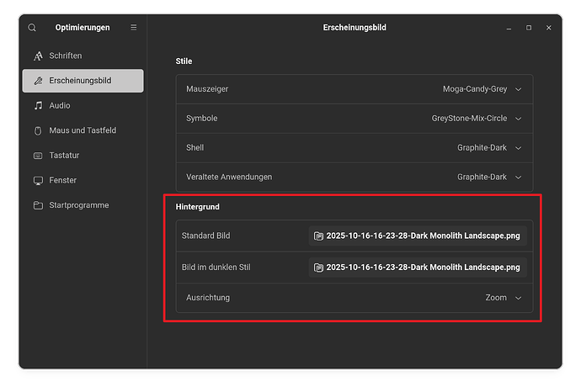Choose file for Standard Bild

point(417,236)
